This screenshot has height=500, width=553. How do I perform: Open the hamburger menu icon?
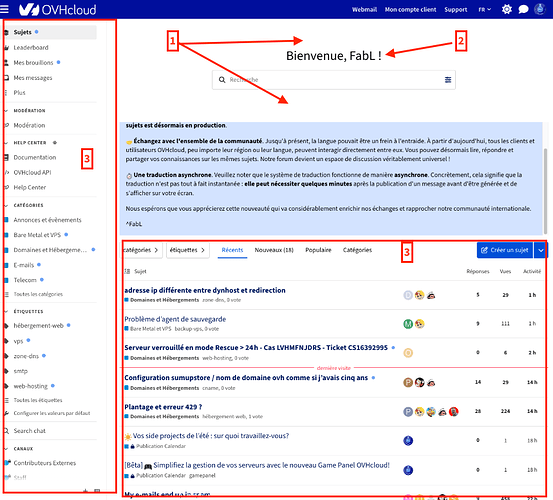tap(4, 9)
